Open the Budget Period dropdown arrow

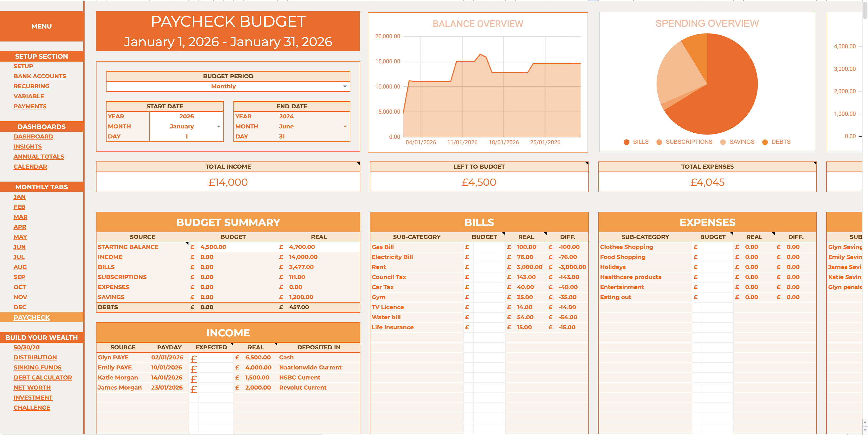point(345,87)
